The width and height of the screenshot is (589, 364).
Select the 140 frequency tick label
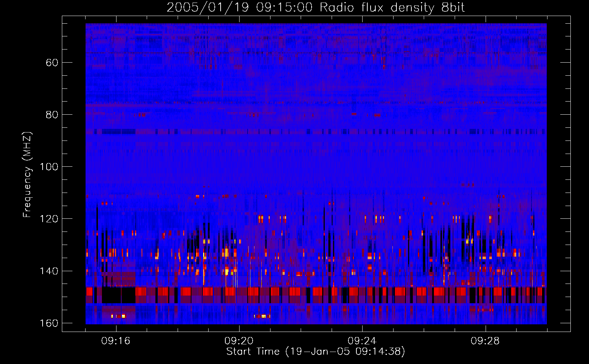click(48, 271)
